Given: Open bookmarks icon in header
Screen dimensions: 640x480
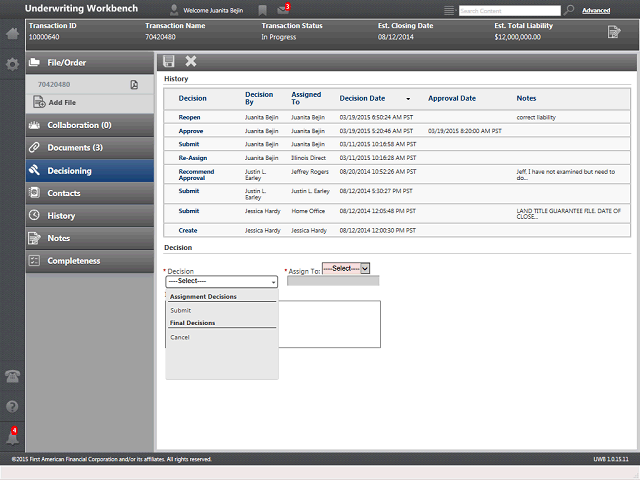Looking at the screenshot, I should tap(262, 10).
